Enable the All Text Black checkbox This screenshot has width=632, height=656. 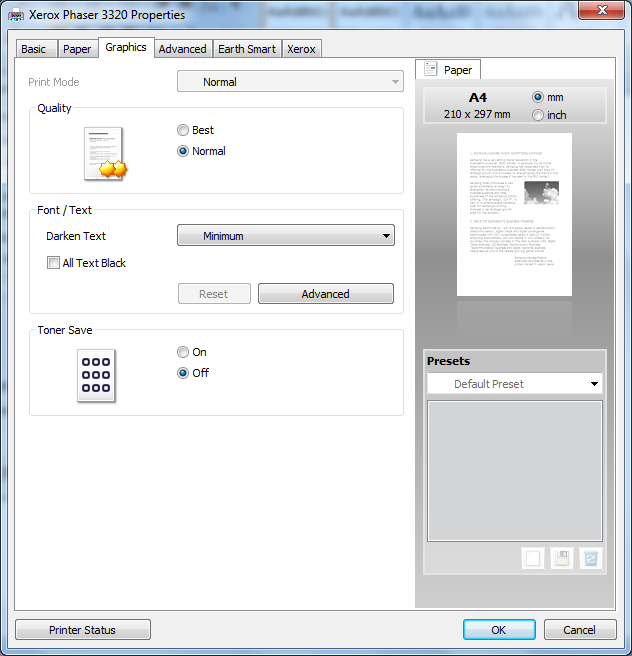[53, 263]
